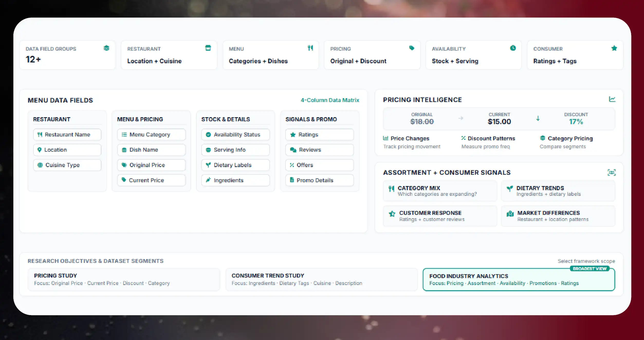Screen dimensions: 644x340
Task: Click the check circle icon beside Availability Status
Action: coord(208,134)
